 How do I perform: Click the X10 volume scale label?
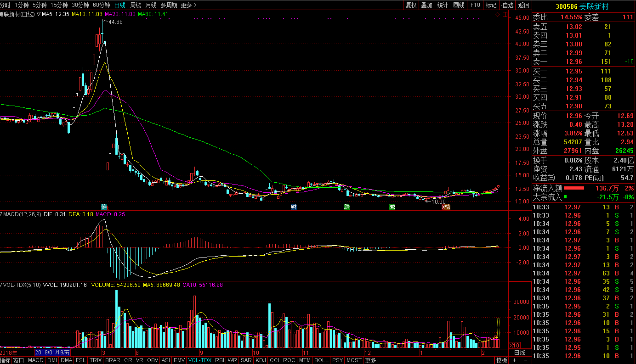[515, 345]
